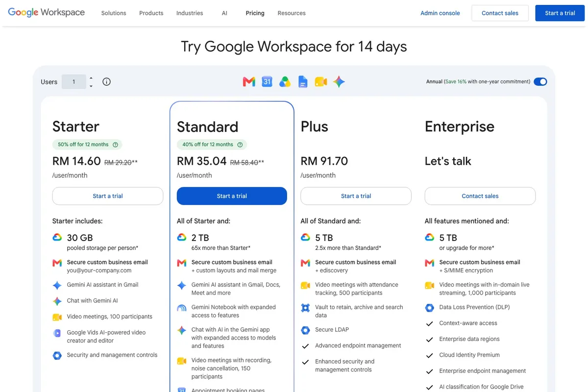
Task: Click the Google Workspace logo
Action: pyautogui.click(x=47, y=13)
